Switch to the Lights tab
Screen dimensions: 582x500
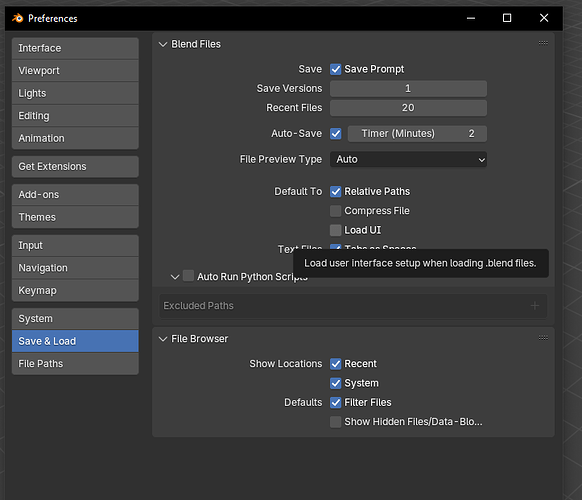point(75,93)
